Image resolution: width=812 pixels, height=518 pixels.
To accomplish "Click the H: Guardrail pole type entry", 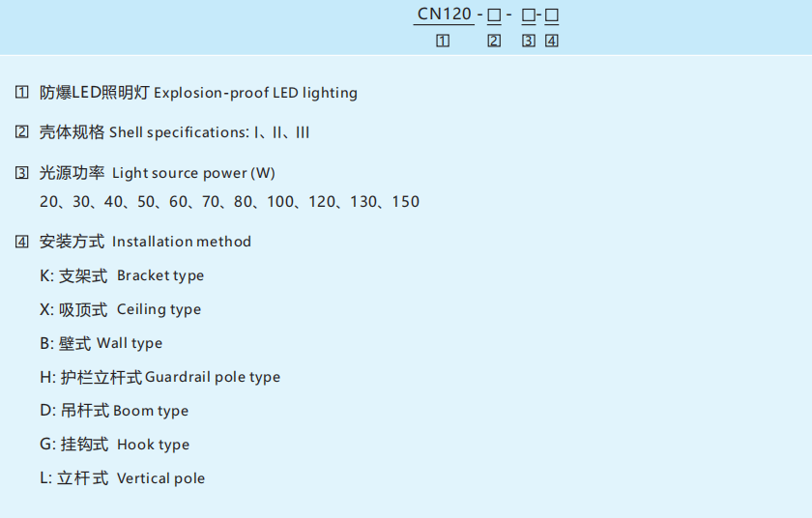I will (160, 377).
